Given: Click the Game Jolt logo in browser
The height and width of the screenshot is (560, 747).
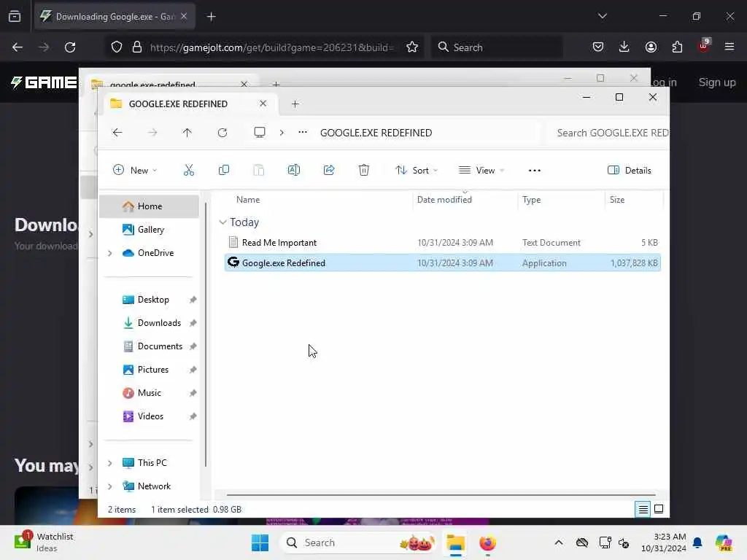Looking at the screenshot, I should (x=43, y=82).
